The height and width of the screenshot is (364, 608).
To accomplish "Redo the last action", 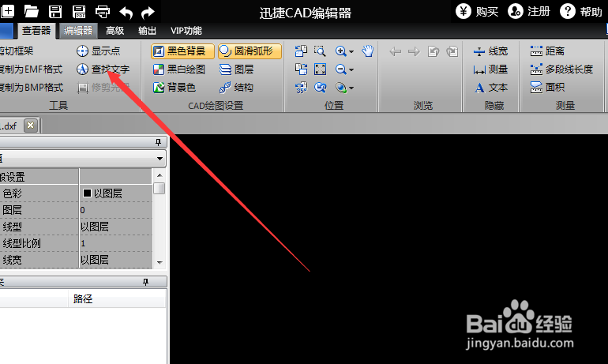I will [148, 13].
